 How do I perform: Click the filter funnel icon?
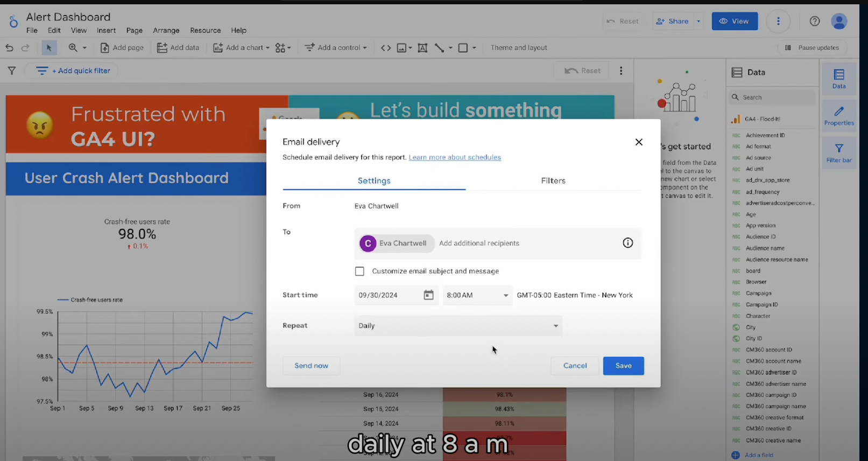click(12, 71)
